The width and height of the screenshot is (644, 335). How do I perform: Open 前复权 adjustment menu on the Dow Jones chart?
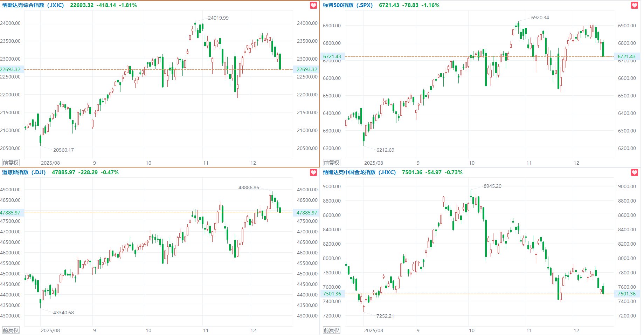coord(11,330)
